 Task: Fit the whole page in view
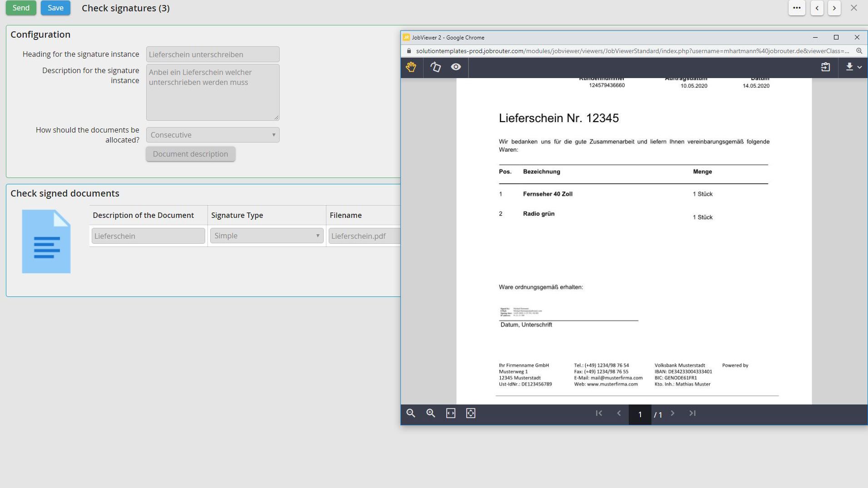tap(471, 413)
